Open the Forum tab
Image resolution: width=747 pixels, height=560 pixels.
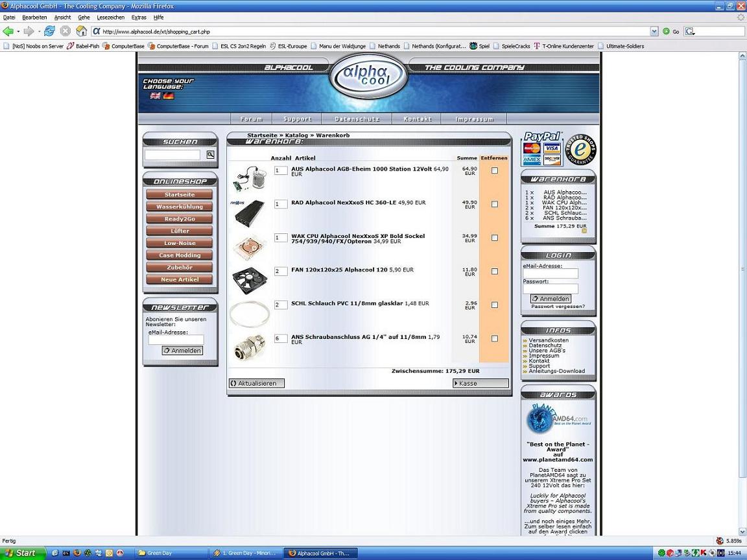(251, 119)
